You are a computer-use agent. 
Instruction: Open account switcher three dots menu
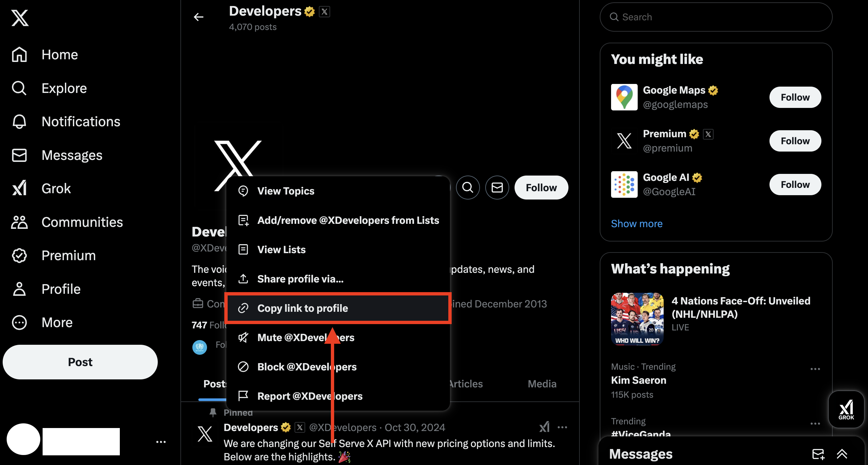coord(161,442)
